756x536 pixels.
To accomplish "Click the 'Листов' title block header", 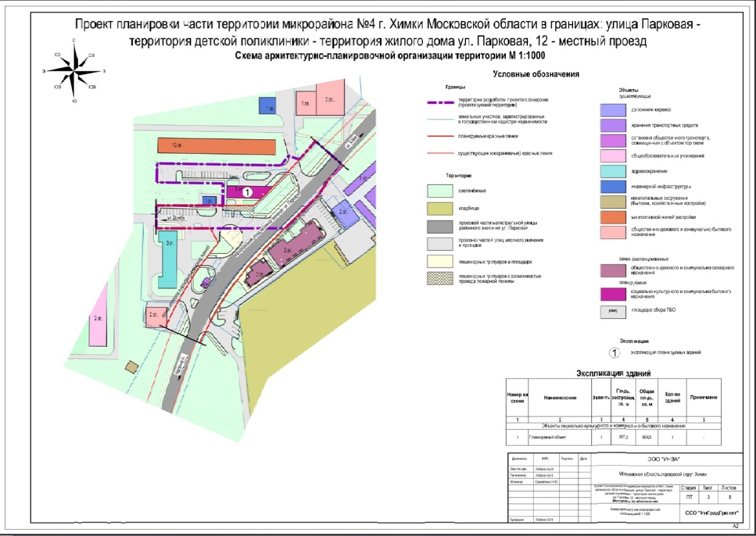I will coord(729,488).
